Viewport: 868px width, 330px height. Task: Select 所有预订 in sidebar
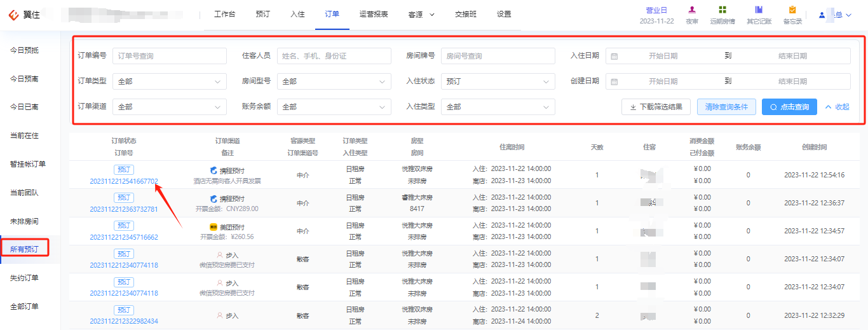point(24,249)
